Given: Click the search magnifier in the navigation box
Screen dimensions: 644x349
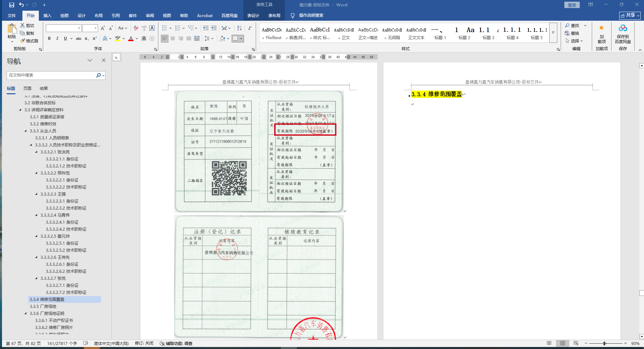Looking at the screenshot, I should [98, 75].
